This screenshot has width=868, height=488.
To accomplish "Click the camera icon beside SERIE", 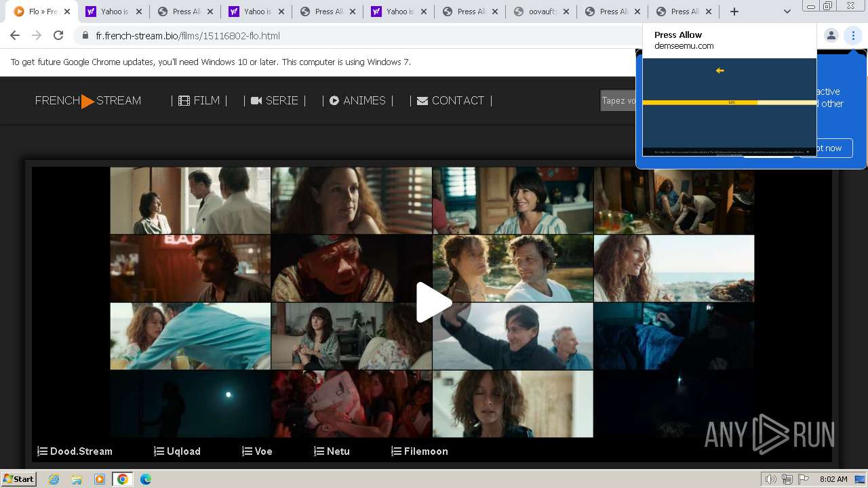I will click(256, 100).
